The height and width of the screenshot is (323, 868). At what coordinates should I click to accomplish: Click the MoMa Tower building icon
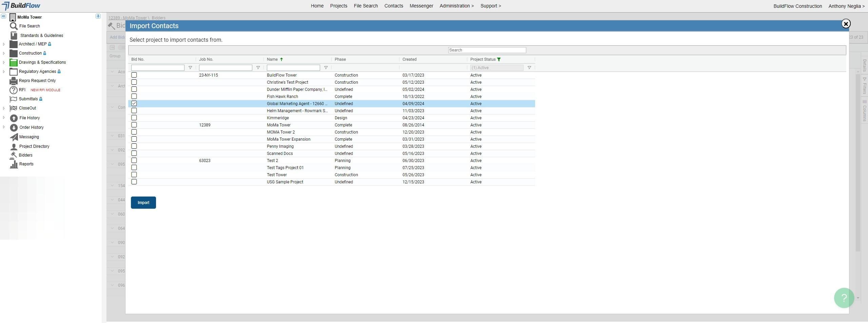(x=13, y=17)
